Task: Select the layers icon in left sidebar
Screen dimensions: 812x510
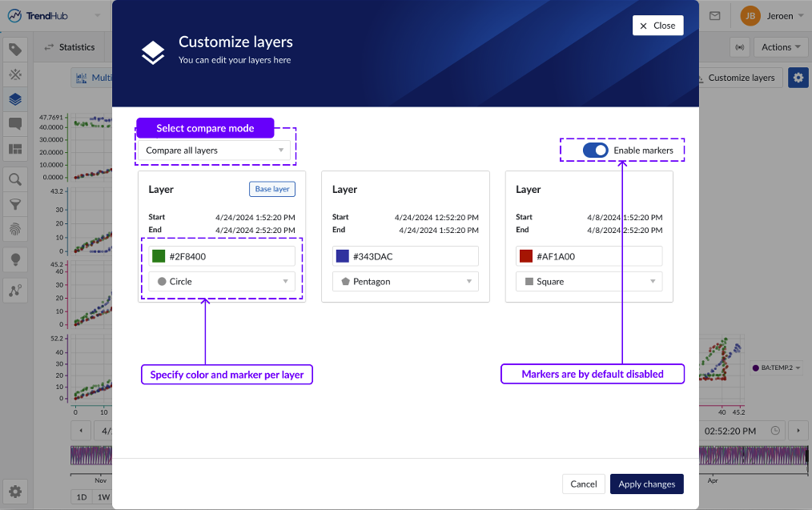Action: [15, 100]
